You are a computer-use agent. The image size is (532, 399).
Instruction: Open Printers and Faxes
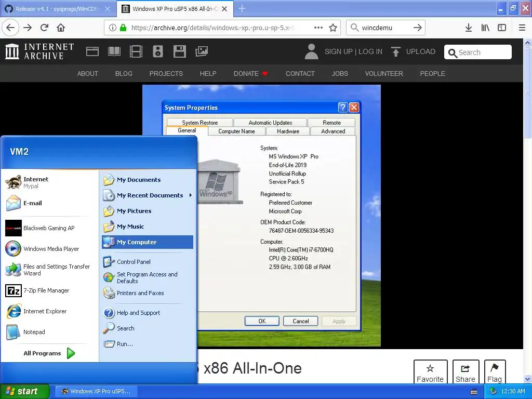148,293
